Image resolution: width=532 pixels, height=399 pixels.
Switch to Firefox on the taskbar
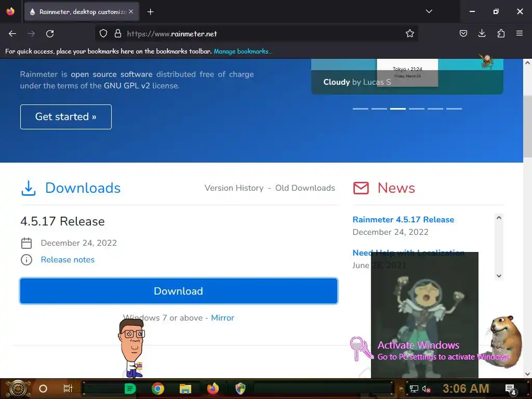pyautogui.click(x=213, y=389)
